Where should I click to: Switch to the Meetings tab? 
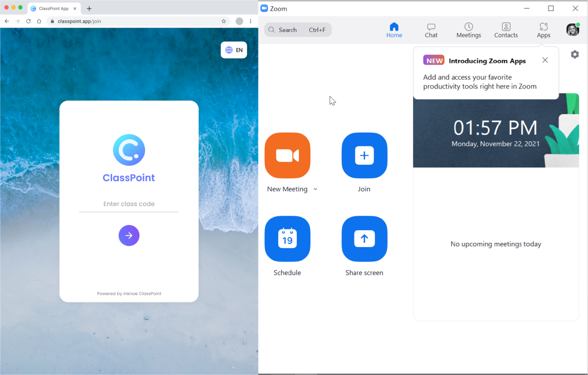[x=469, y=30]
